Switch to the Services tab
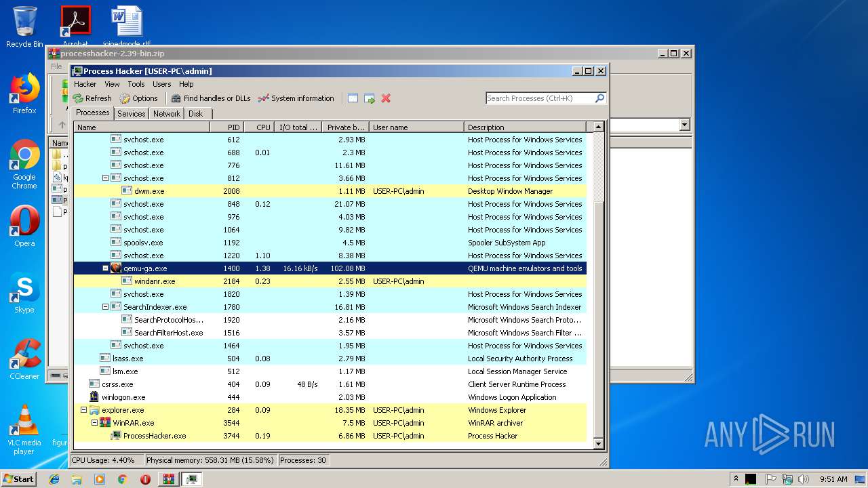This screenshot has width=868, height=488. click(x=131, y=114)
